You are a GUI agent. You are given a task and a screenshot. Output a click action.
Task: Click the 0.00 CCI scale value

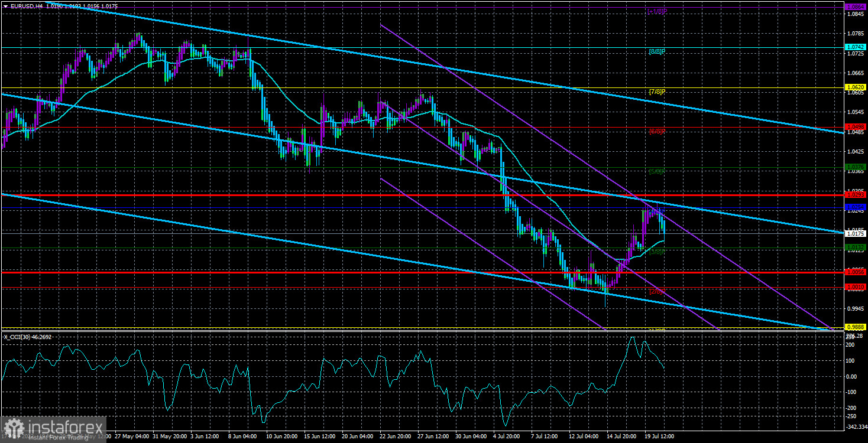point(853,376)
